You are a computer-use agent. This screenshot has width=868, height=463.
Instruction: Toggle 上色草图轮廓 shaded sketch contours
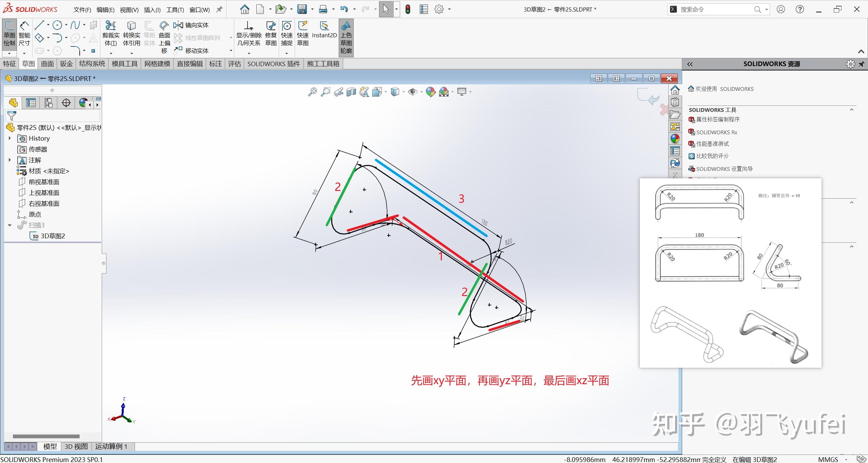(346, 37)
